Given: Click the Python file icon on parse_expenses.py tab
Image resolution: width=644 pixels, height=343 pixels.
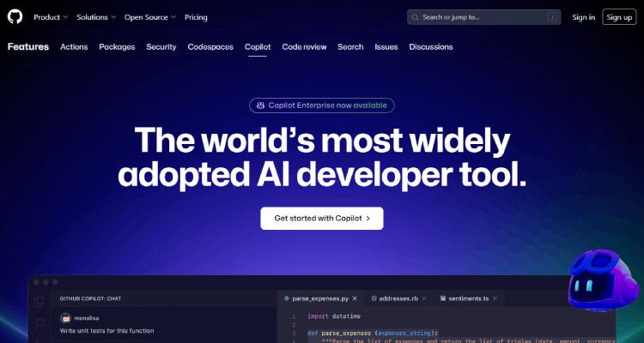Looking at the screenshot, I should [x=287, y=298].
